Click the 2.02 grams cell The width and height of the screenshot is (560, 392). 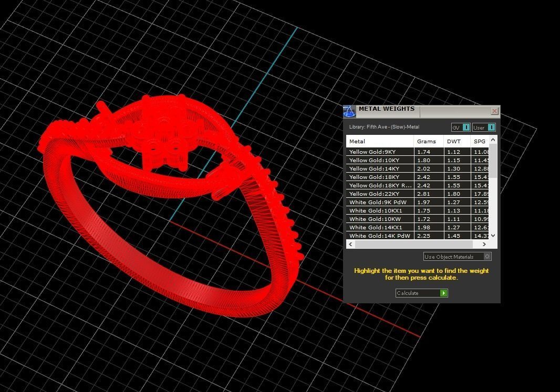429,168
